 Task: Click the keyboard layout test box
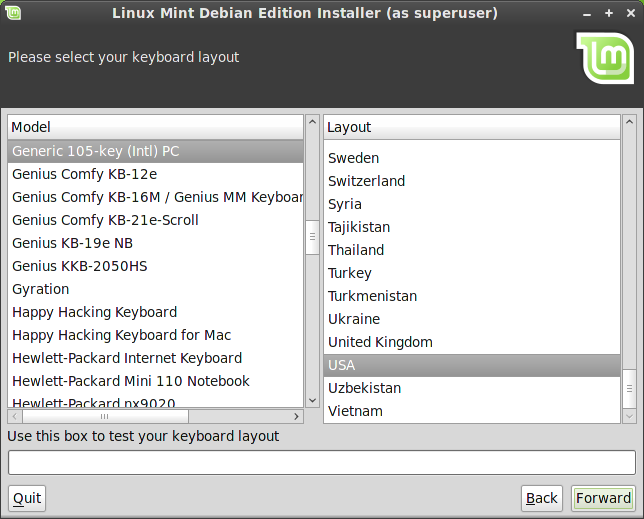(x=321, y=462)
